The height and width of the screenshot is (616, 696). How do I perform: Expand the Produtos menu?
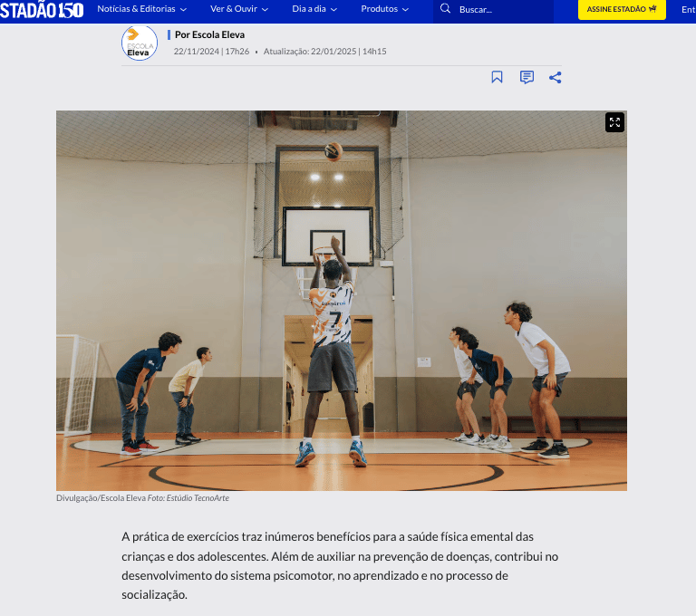384,9
